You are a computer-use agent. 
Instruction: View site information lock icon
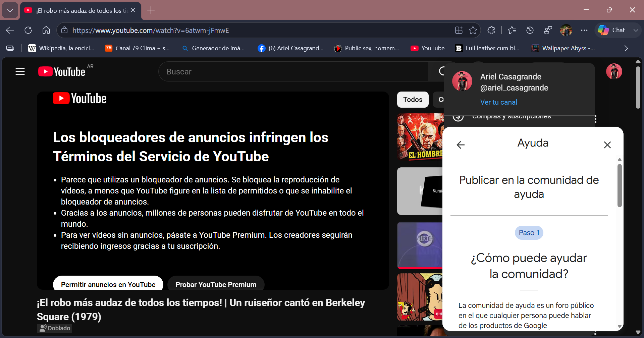click(x=64, y=30)
